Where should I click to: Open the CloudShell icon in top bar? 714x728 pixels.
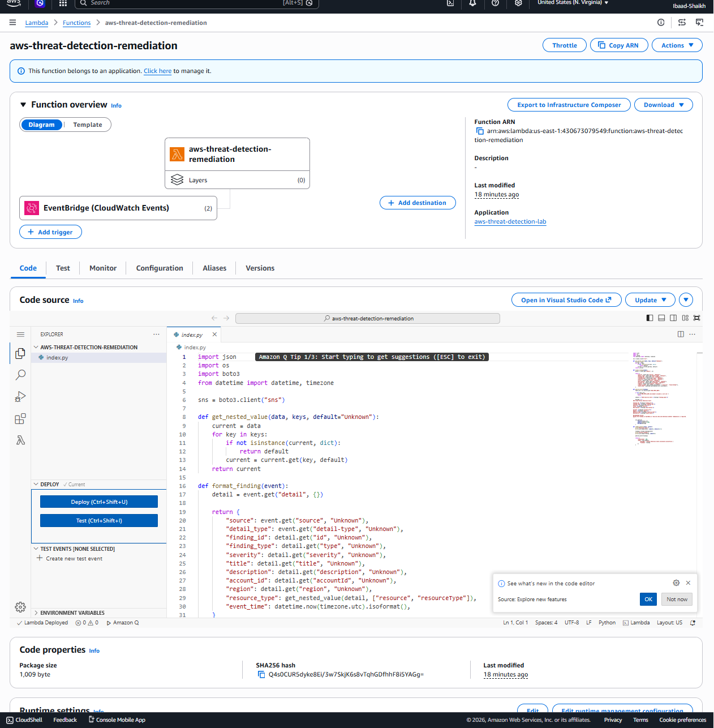tap(450, 3)
